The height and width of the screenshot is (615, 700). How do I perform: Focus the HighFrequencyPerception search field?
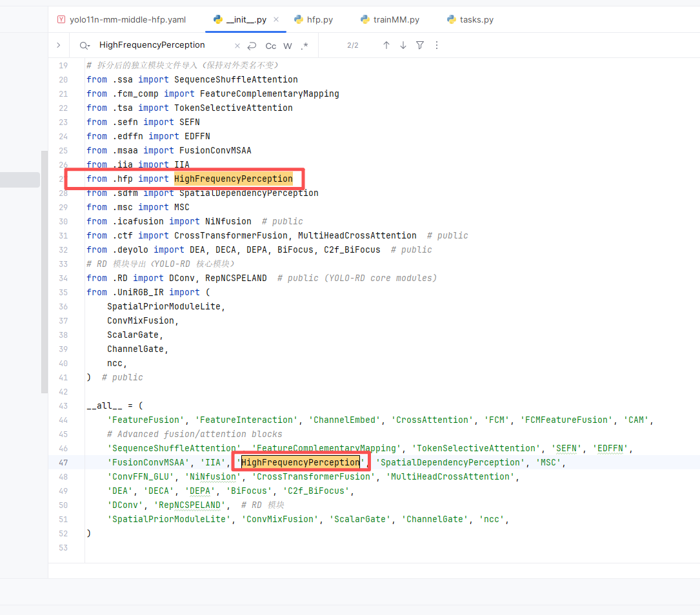(x=152, y=45)
